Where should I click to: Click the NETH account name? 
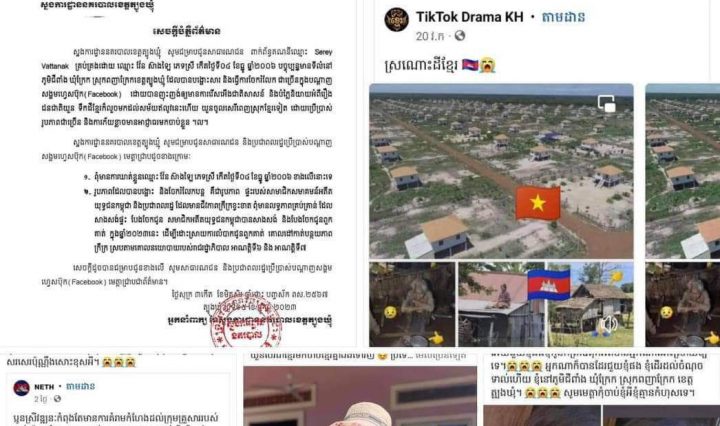(44, 387)
